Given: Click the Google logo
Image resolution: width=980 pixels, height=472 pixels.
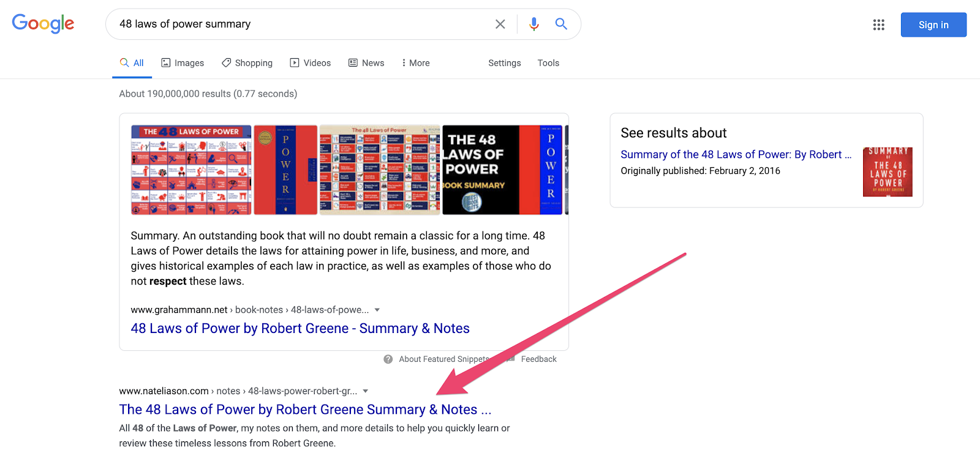Looking at the screenshot, I should (43, 23).
